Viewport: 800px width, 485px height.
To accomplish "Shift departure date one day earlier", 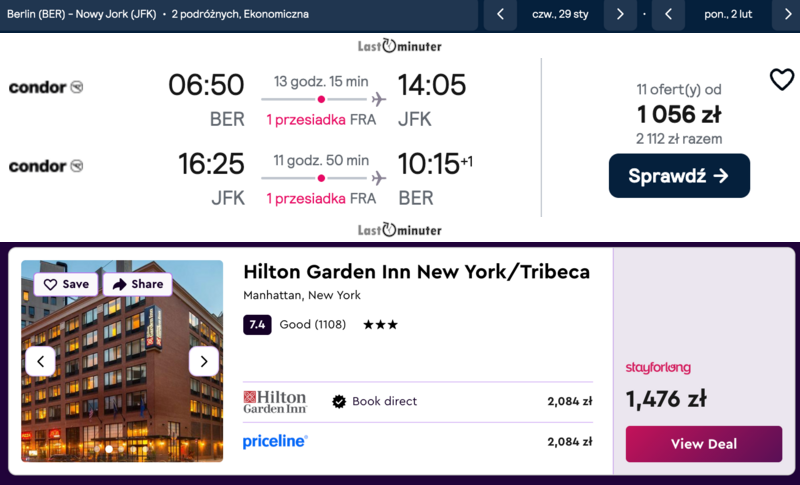I will (x=500, y=14).
